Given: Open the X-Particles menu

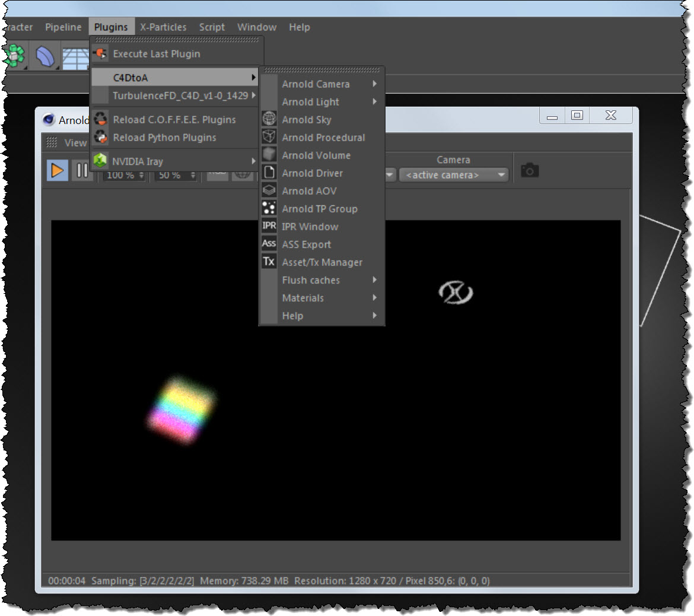Looking at the screenshot, I should coord(163,27).
